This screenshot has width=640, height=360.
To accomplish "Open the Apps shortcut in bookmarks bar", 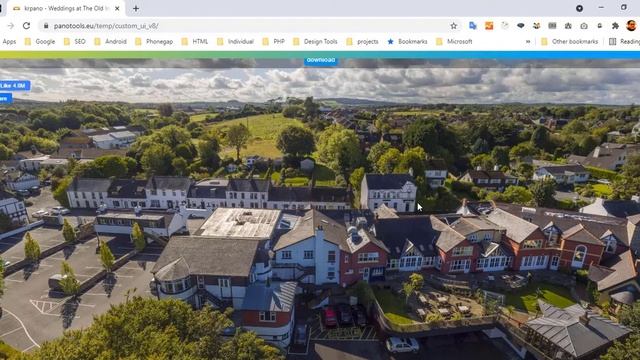I will (9, 41).
